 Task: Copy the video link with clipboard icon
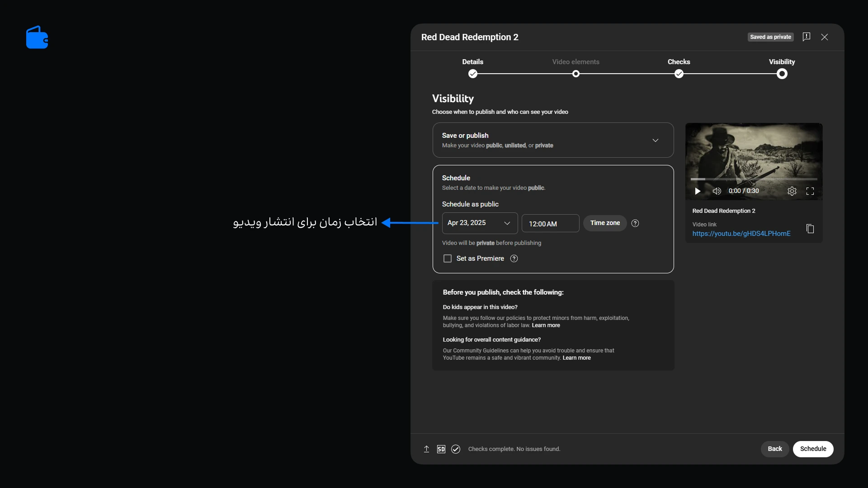click(810, 229)
